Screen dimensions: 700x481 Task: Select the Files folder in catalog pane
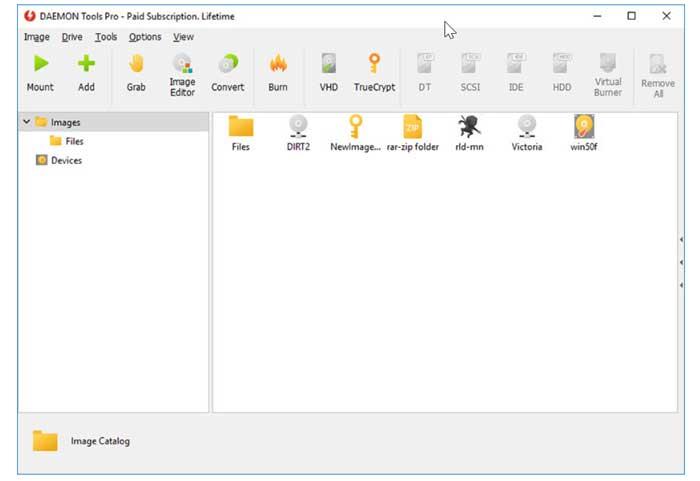(241, 133)
